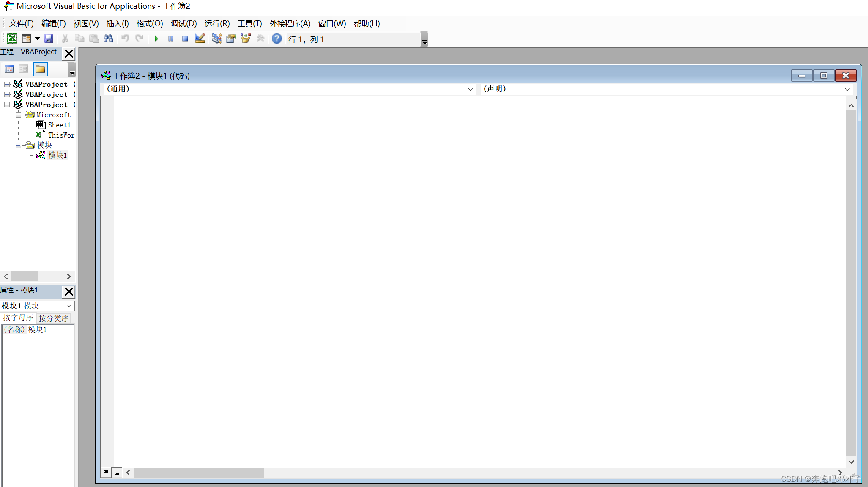
Task: Click the View Microsoft Excel icon
Action: click(x=12, y=39)
